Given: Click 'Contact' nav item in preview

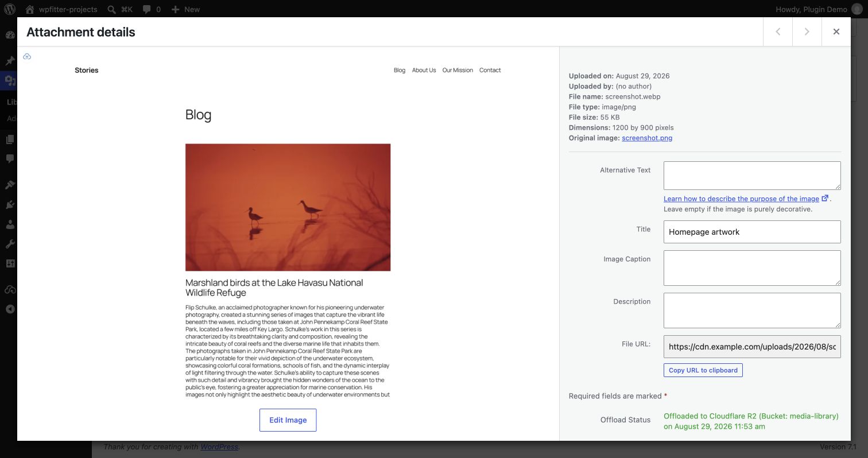Looking at the screenshot, I should 490,70.
